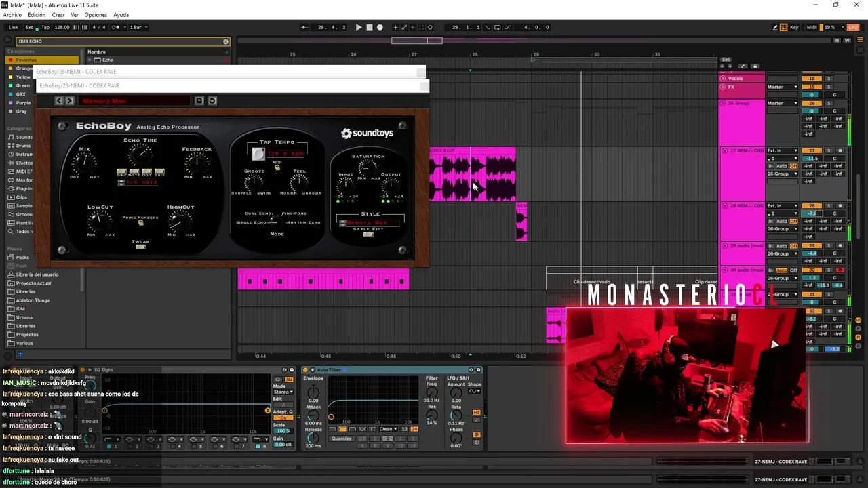Toggle the computer MIDI keyboard icon
Viewport: 868px width, 488px height.
[784, 27]
